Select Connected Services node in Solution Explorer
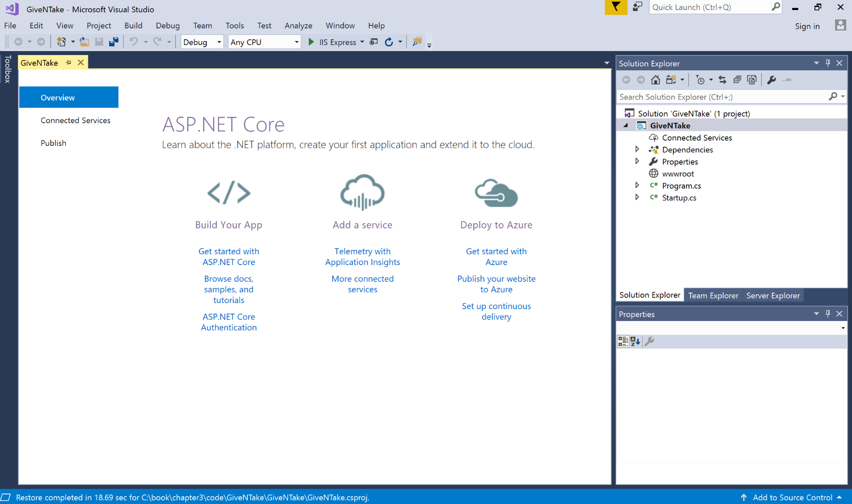The height and width of the screenshot is (504, 852). coord(696,137)
